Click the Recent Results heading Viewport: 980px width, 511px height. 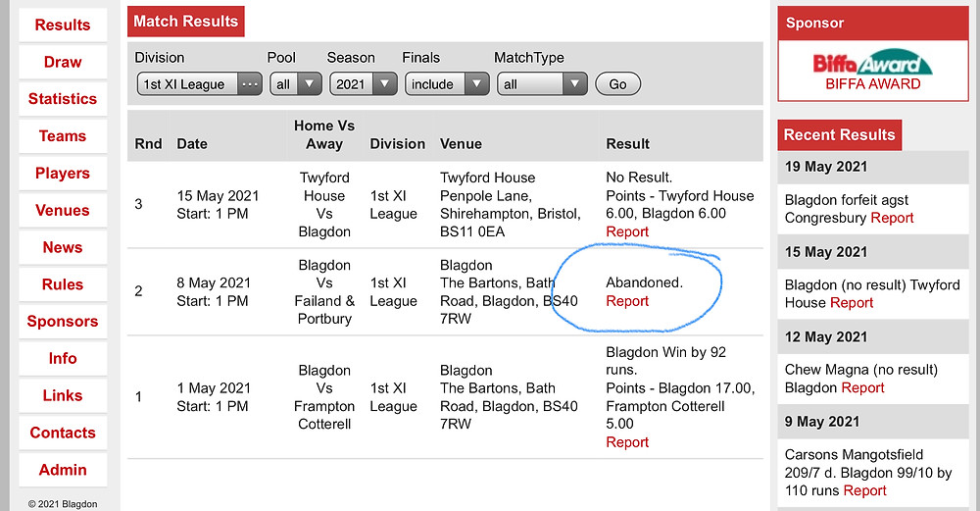(x=840, y=134)
